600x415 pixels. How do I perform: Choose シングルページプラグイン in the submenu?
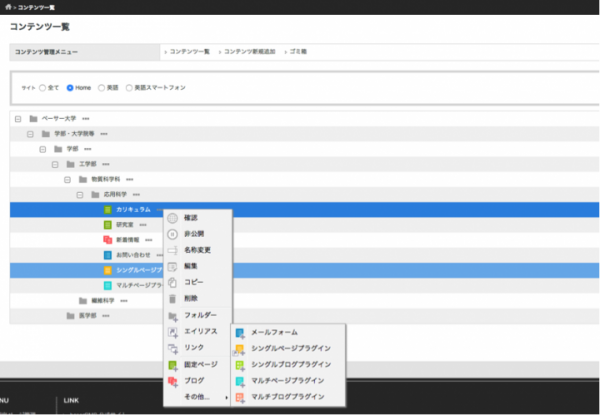(291, 348)
